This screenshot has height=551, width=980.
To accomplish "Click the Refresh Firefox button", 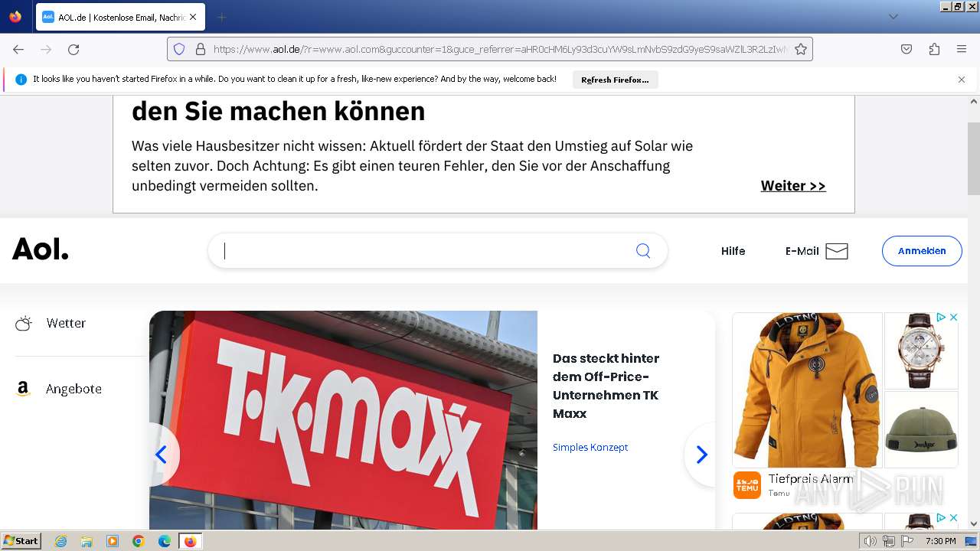I will 615,80.
